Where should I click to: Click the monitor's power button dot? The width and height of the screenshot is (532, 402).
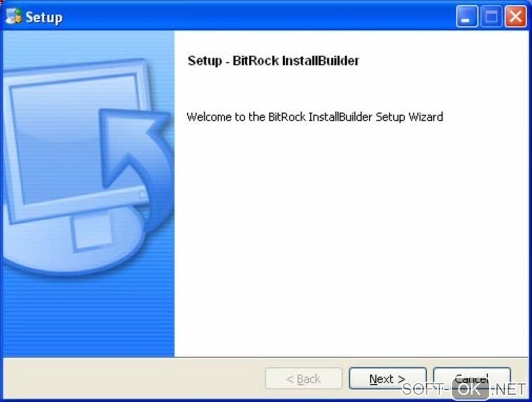pos(142,194)
